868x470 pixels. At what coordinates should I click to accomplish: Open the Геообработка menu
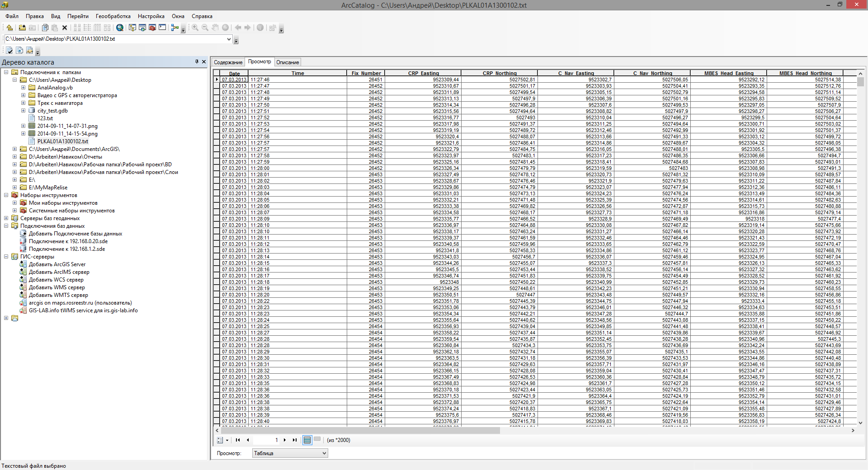pos(112,16)
